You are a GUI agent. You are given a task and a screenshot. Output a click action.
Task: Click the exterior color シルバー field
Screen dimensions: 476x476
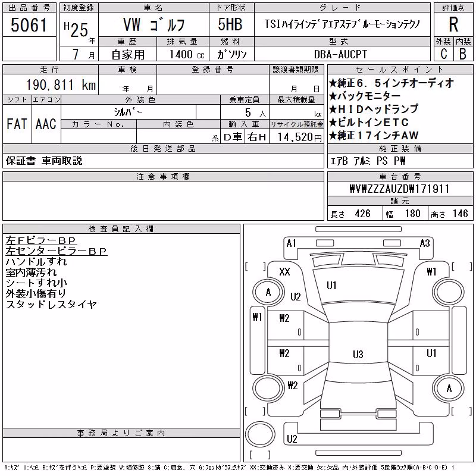[x=129, y=112]
